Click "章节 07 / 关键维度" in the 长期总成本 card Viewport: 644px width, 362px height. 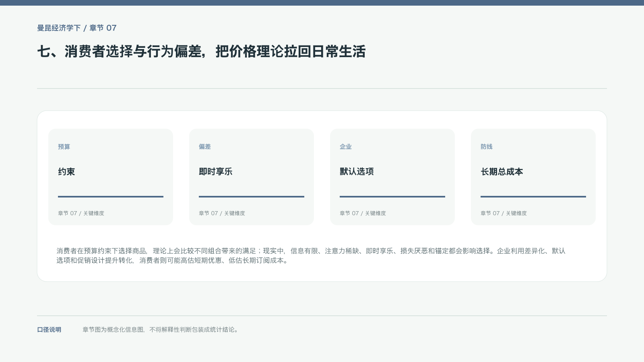(x=504, y=213)
